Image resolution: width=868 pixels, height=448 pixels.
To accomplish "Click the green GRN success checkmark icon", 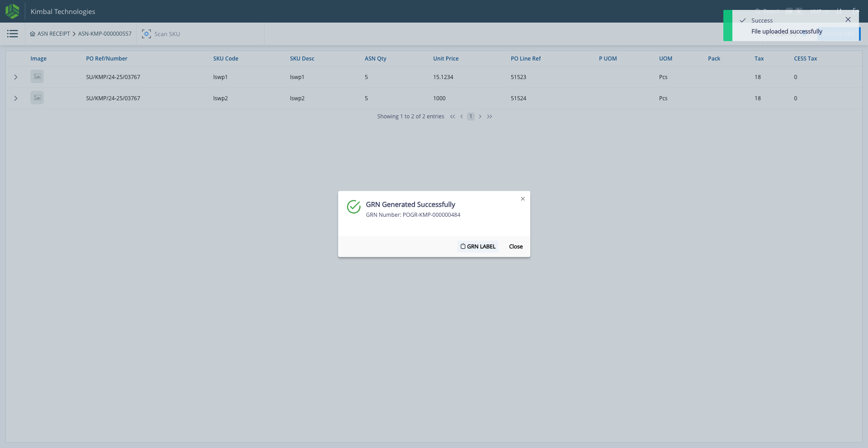I will (x=354, y=207).
